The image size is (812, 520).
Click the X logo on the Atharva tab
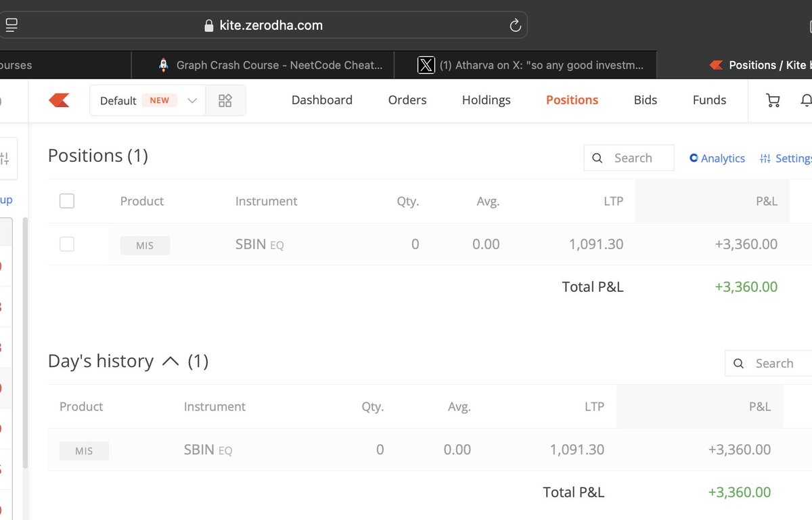(x=426, y=65)
